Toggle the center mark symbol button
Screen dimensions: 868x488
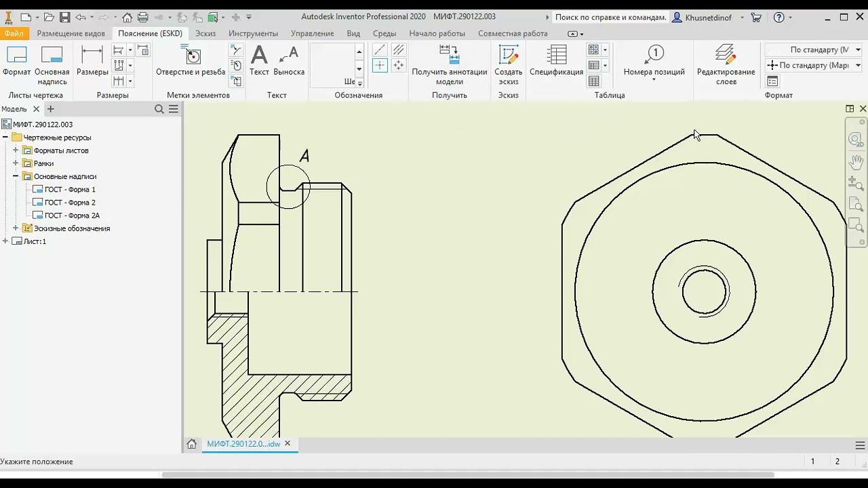pyautogui.click(x=380, y=65)
